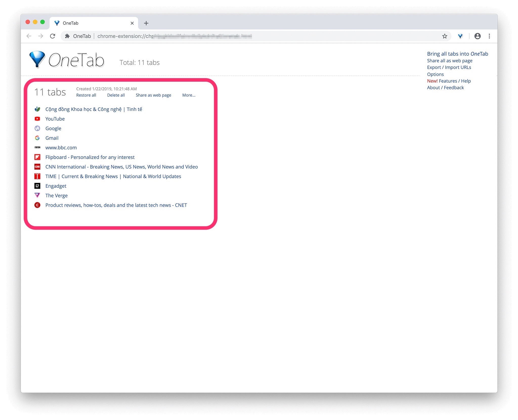Screen dimensions: 518x420
Task: Open the CNN International saved link
Action: click(x=122, y=167)
